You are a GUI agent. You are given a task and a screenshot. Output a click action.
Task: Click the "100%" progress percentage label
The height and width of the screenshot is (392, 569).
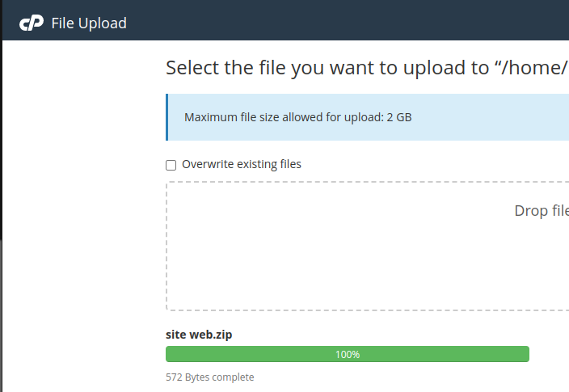click(348, 354)
